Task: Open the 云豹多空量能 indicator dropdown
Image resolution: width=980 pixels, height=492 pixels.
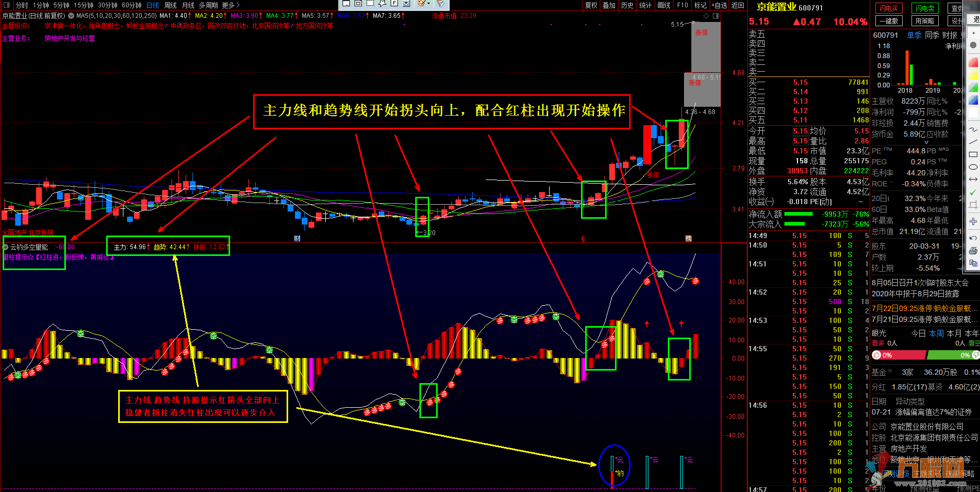Action: coord(6,247)
